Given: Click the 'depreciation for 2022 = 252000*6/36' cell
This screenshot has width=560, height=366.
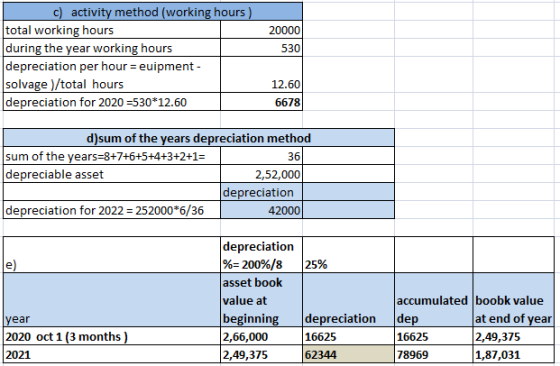Looking at the screenshot, I should (x=112, y=210).
